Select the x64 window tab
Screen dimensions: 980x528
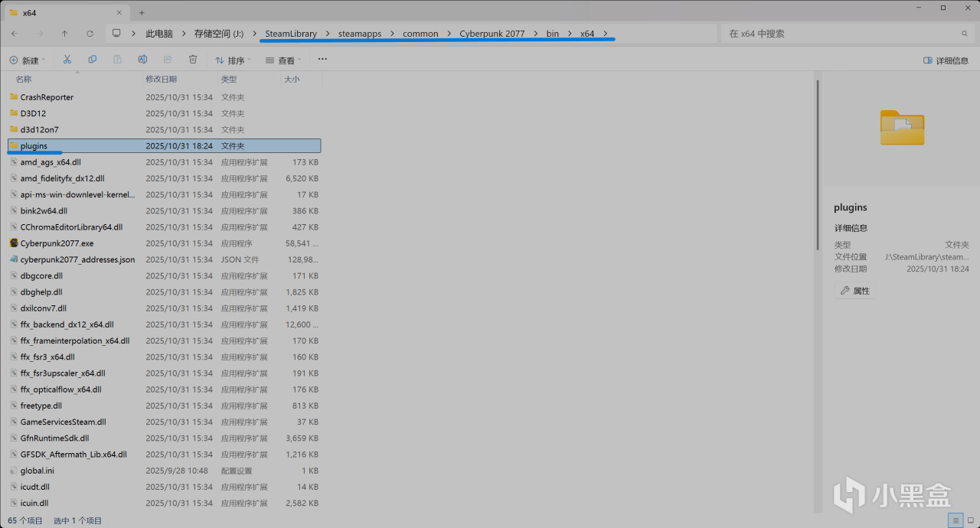click(x=65, y=12)
